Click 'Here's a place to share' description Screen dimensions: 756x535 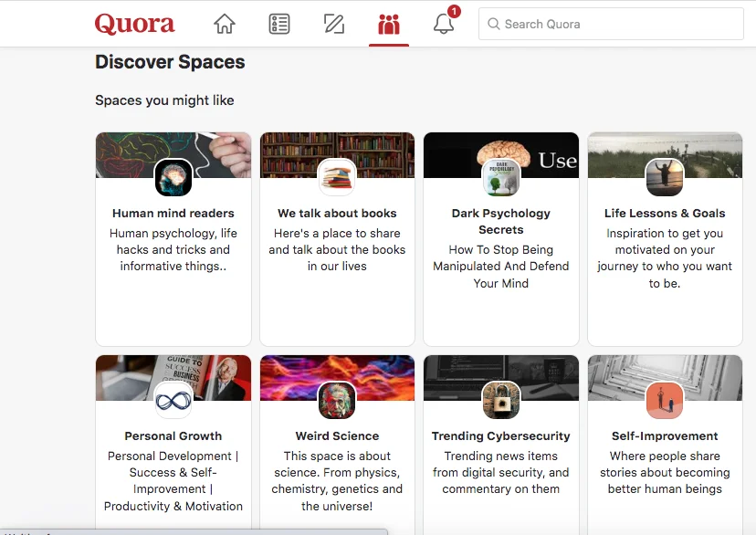tap(337, 249)
